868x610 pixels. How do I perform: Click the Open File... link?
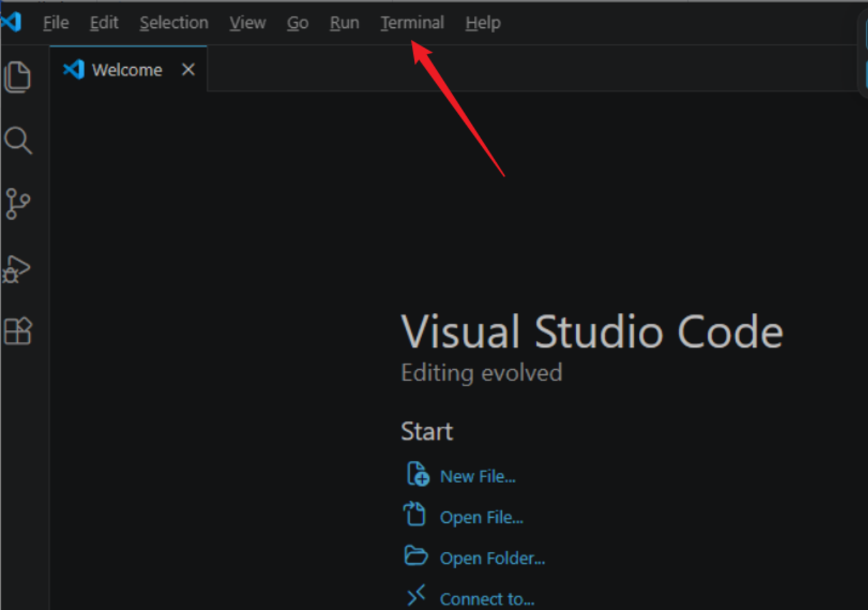pyautogui.click(x=482, y=517)
